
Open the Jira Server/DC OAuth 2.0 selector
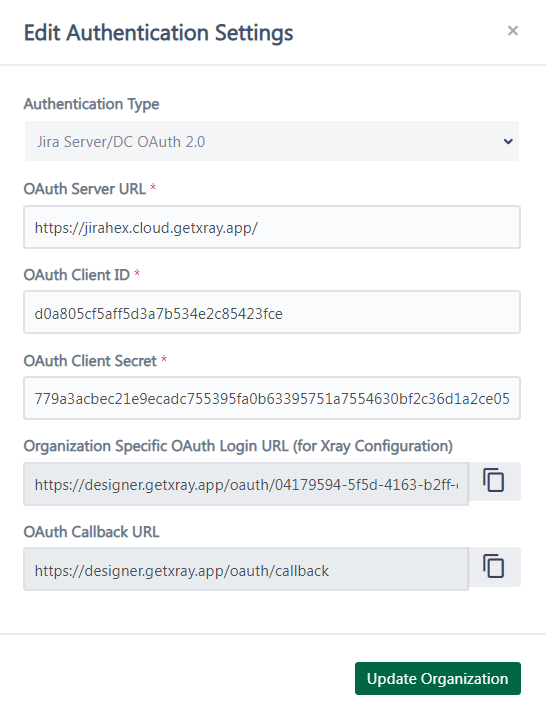272,141
